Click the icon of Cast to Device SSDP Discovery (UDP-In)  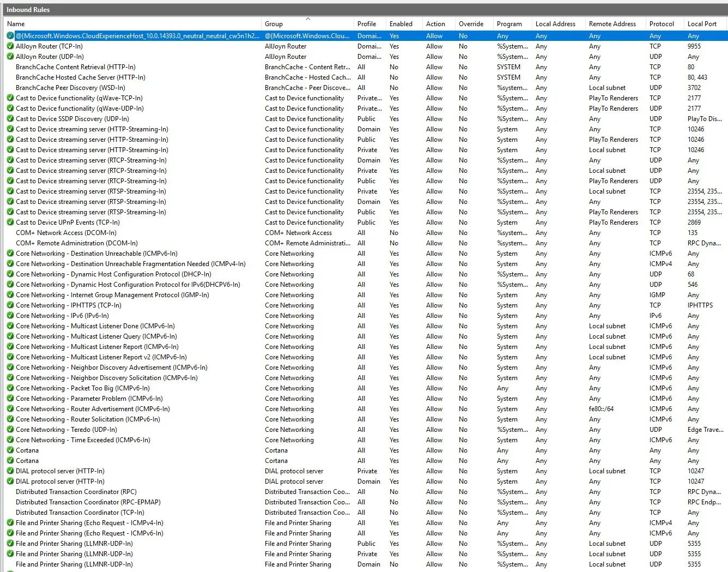(x=10, y=119)
